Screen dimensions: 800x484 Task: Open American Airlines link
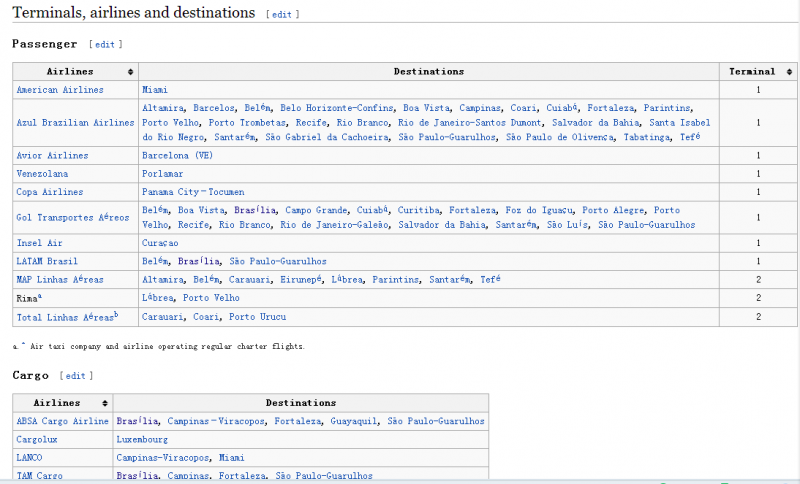pos(60,90)
